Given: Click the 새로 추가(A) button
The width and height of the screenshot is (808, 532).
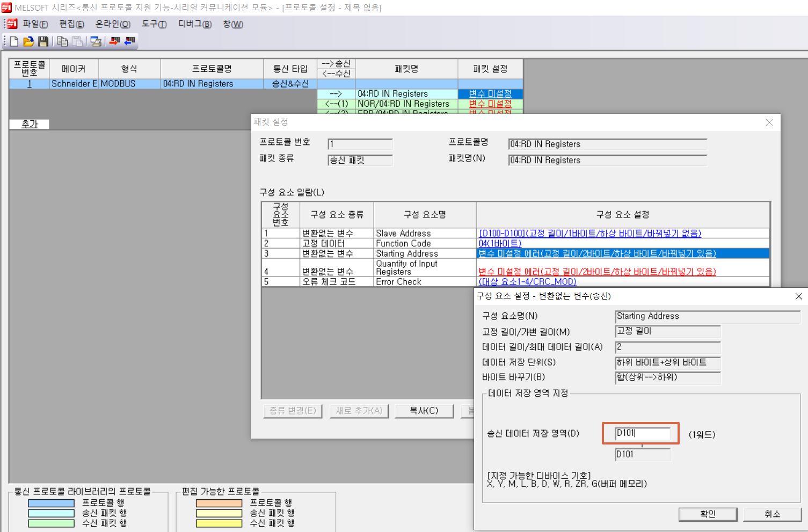Looking at the screenshot, I should [x=359, y=411].
